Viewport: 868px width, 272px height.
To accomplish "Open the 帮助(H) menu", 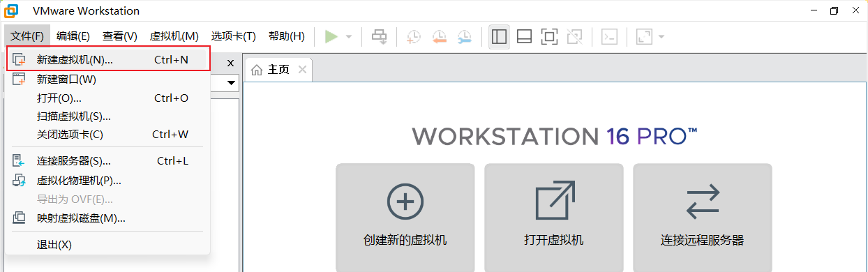I will (287, 36).
